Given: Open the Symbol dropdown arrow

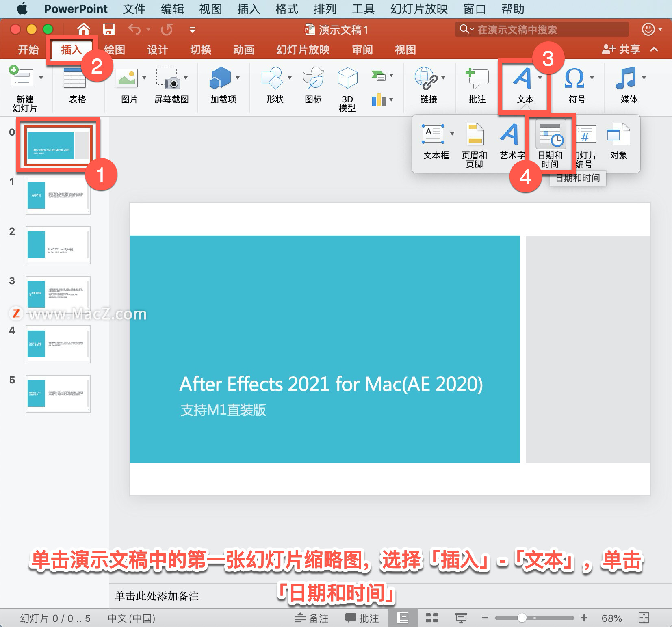Looking at the screenshot, I should (592, 78).
